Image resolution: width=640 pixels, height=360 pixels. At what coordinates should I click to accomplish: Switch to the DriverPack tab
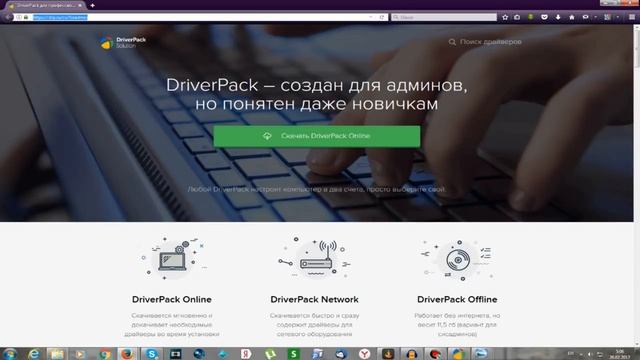click(x=45, y=5)
